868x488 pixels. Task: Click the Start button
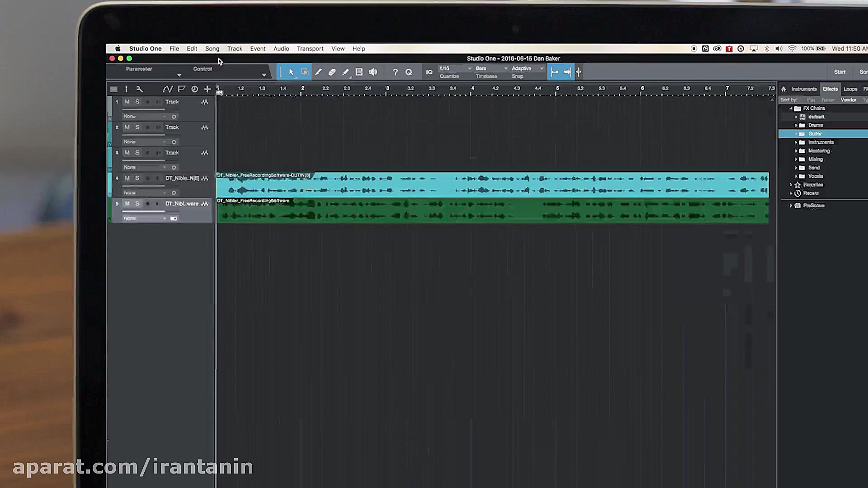[x=840, y=72]
